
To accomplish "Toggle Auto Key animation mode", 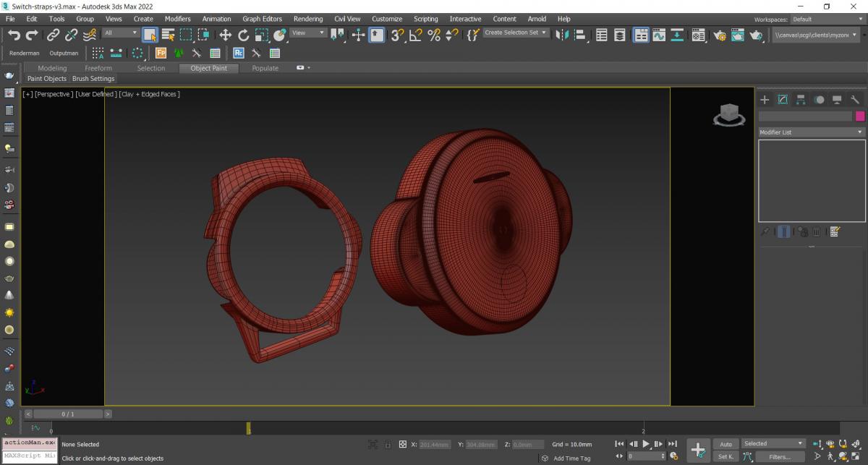I will (726, 443).
